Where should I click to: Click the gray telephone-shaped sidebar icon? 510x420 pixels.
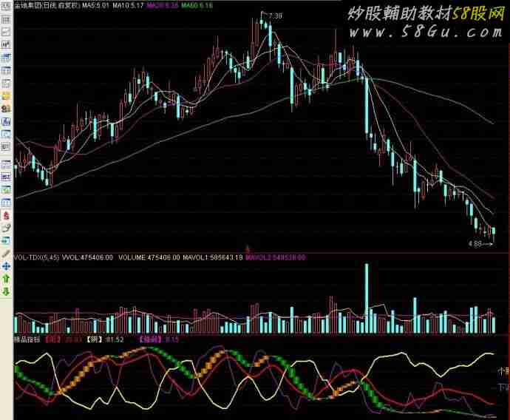[6, 228]
